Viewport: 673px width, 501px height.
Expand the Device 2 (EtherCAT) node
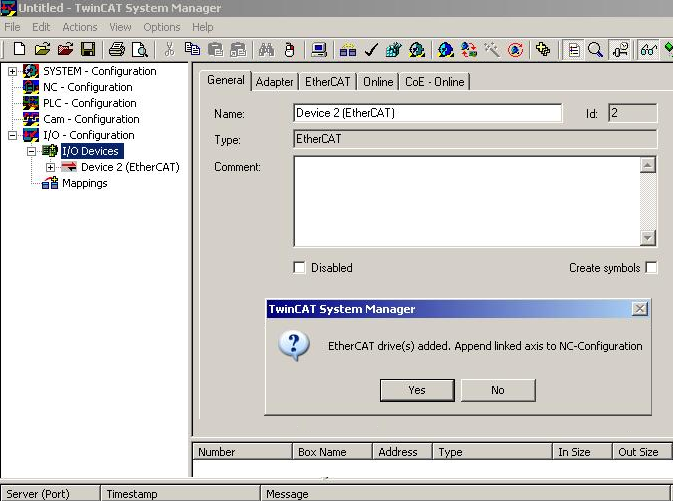click(50, 167)
